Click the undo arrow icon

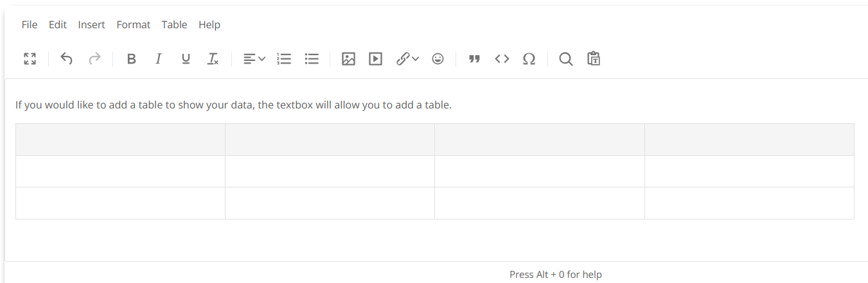point(66,59)
